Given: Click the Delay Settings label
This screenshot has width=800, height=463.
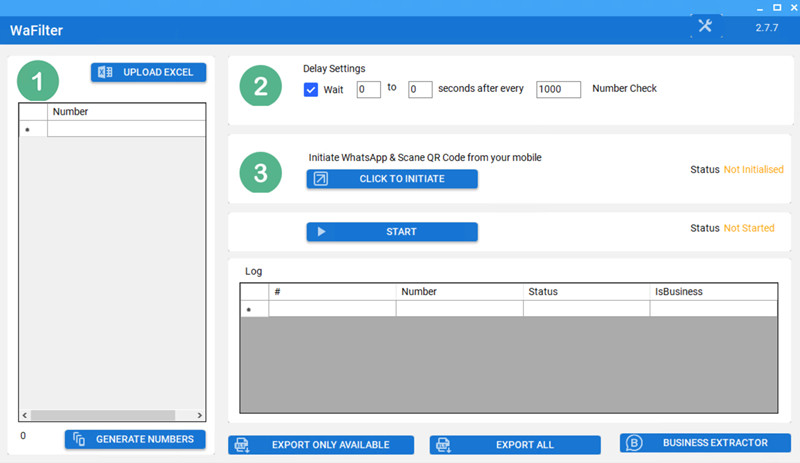Looking at the screenshot, I should pos(334,68).
